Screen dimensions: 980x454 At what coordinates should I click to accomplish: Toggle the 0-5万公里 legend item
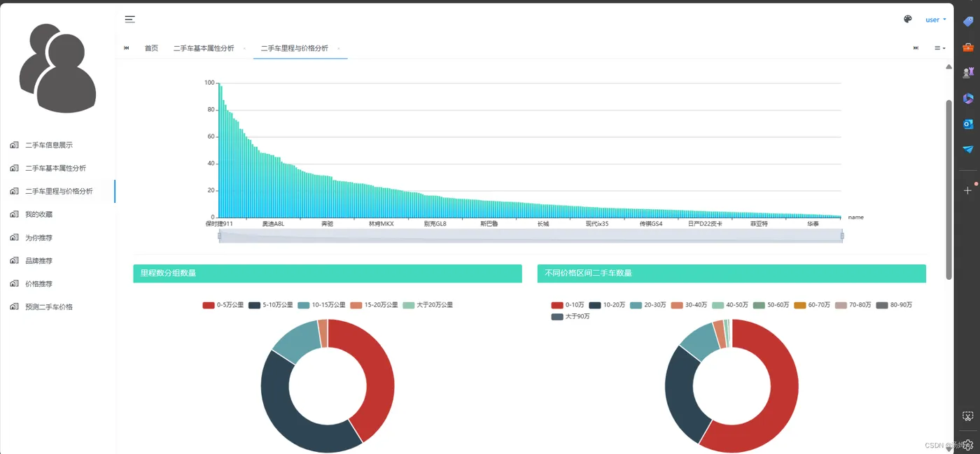pyautogui.click(x=223, y=305)
